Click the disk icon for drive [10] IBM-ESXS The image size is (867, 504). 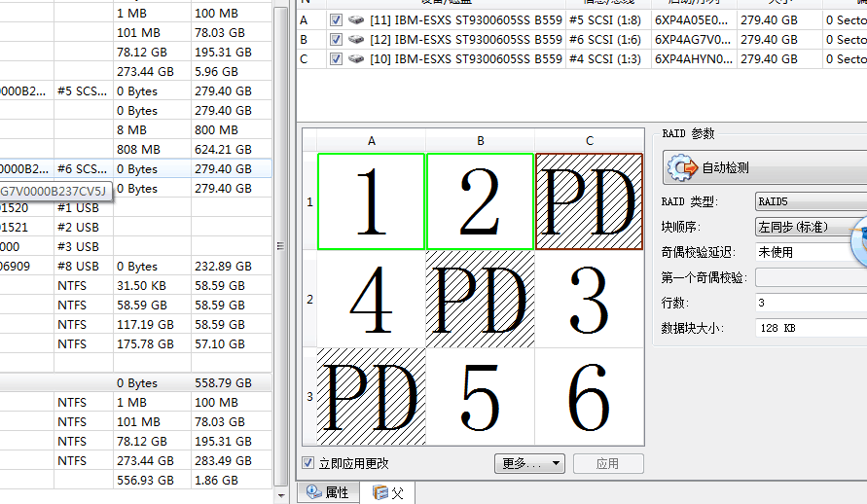356,59
